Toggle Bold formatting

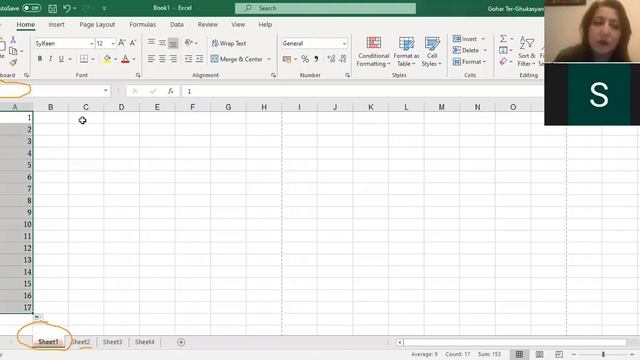pyautogui.click(x=40, y=59)
